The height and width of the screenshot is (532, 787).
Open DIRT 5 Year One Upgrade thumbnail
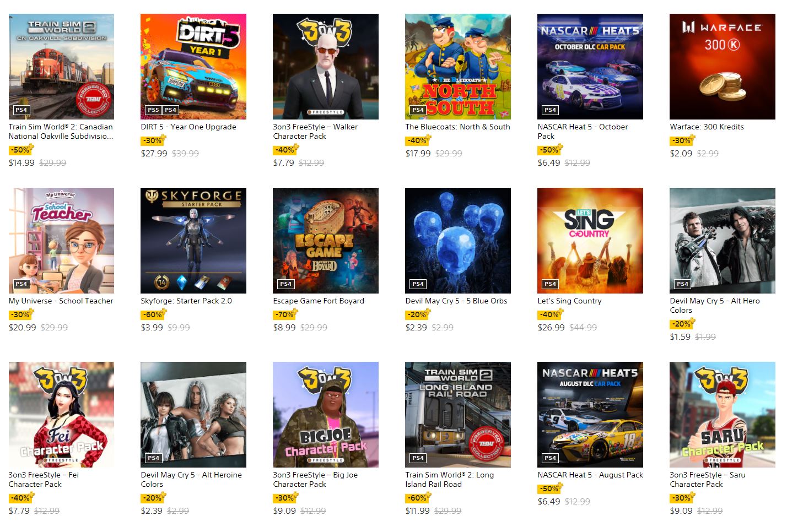[x=193, y=67]
